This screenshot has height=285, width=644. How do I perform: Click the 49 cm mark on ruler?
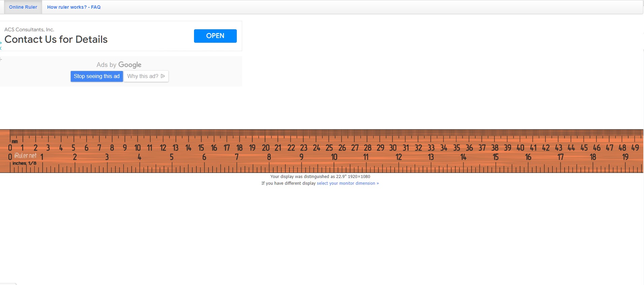635,148
